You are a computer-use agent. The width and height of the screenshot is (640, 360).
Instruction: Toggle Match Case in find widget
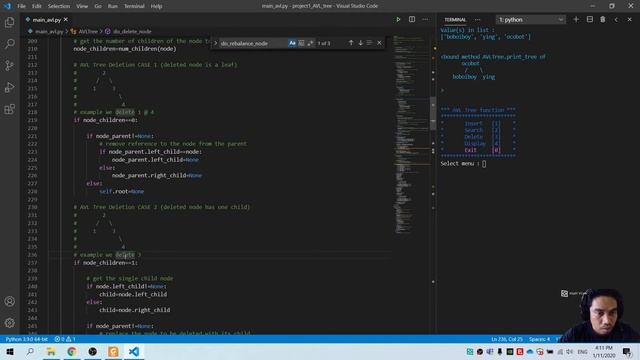click(292, 43)
